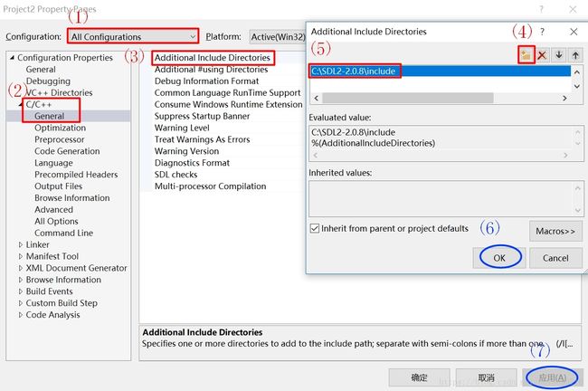Viewport: 588px width, 391px height.
Task: Click the Move Line Down arrow icon
Action: [559, 55]
